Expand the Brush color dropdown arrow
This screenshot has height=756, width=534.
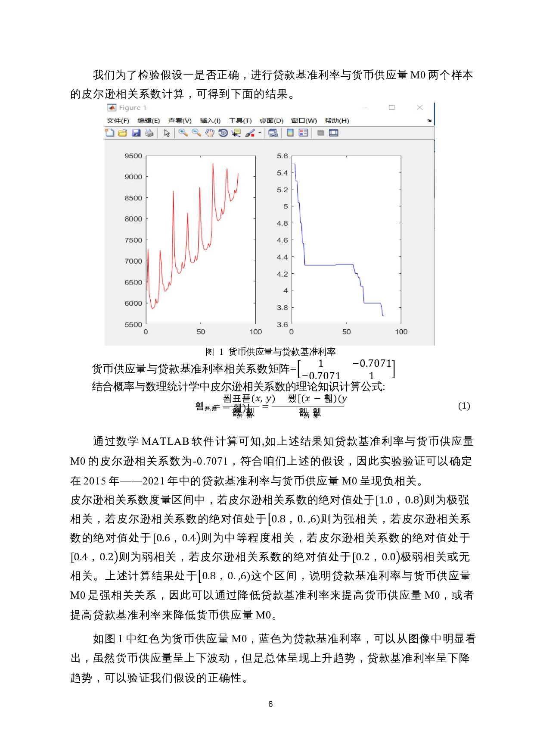click(260, 133)
